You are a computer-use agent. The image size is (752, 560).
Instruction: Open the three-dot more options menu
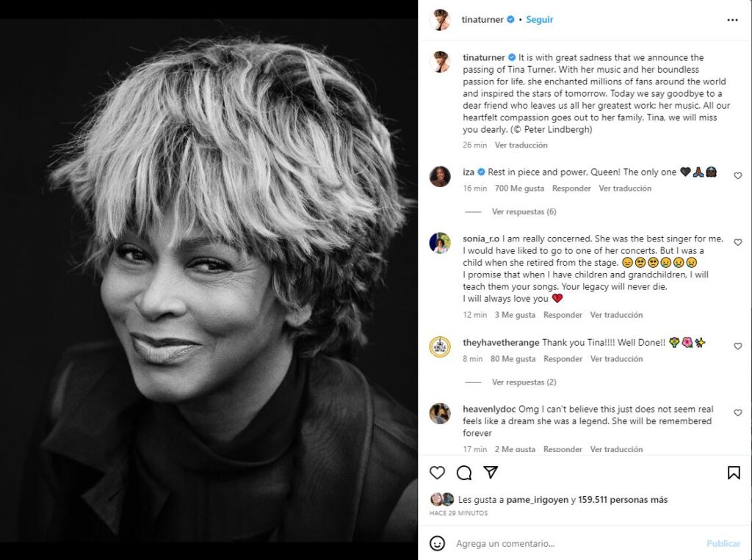732,20
